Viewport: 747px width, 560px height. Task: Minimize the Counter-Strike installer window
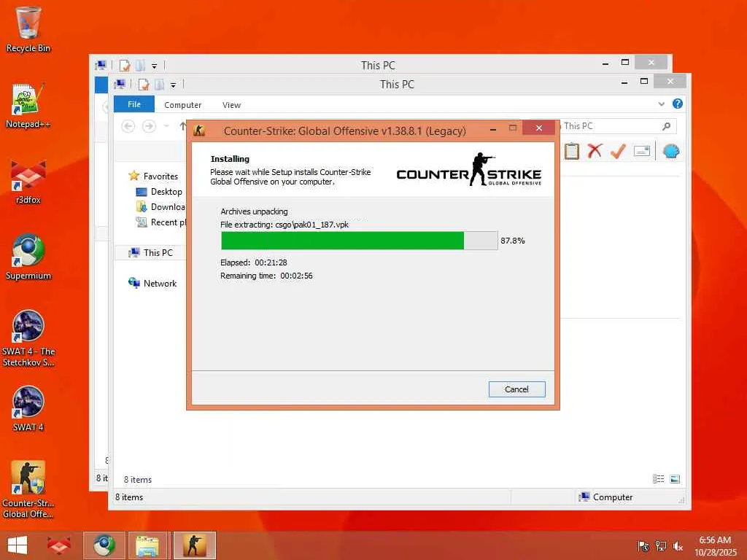click(x=493, y=128)
